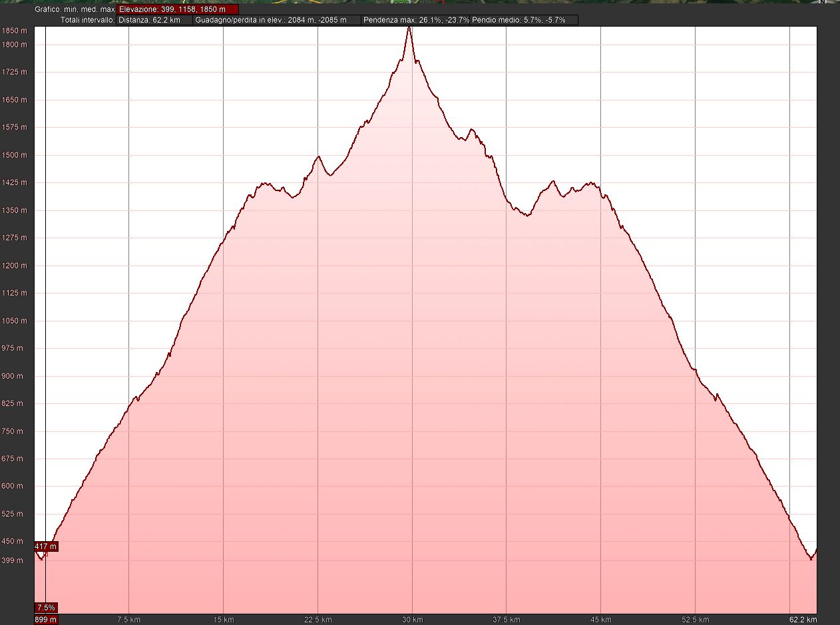Click the Pendenza max value box
The height and width of the screenshot is (625, 840).
tap(415, 20)
